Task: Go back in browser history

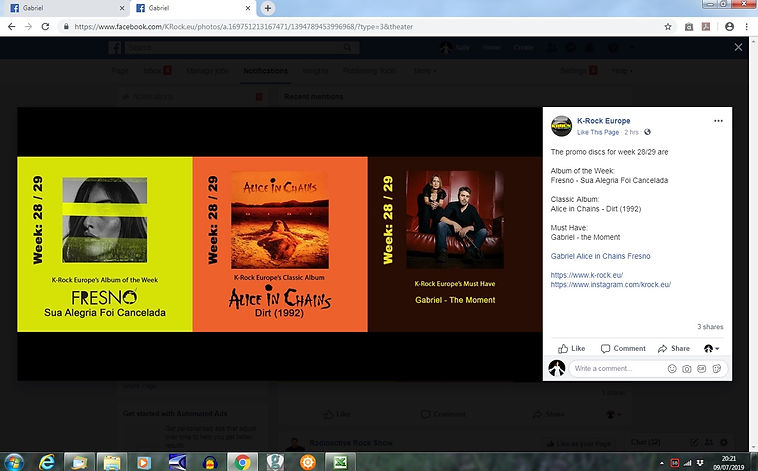Action: 12,27
